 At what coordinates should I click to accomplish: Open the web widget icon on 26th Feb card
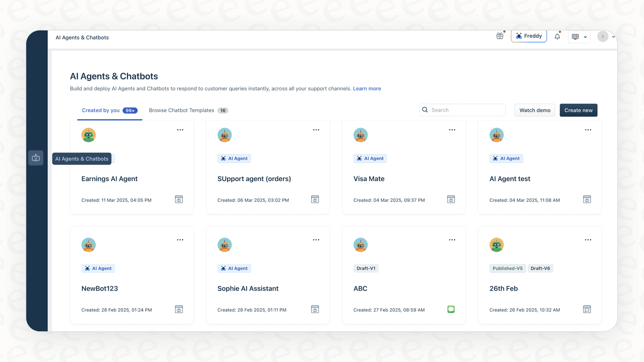click(x=587, y=309)
